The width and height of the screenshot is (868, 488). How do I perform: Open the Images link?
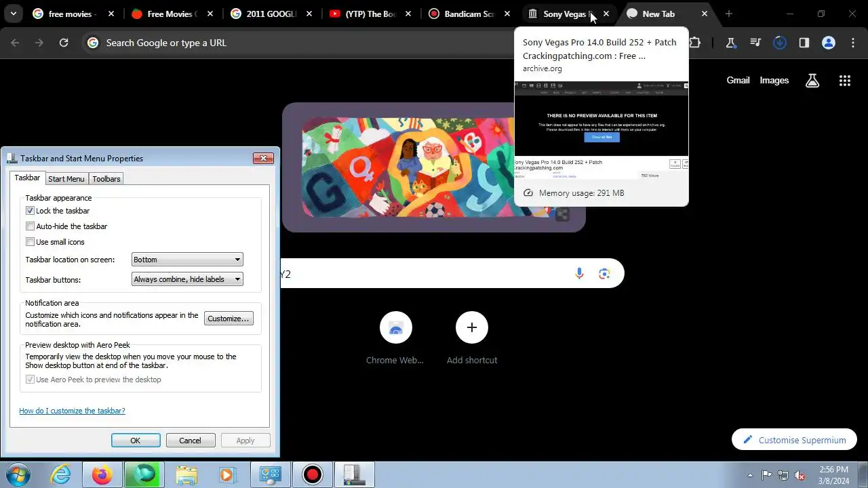coord(774,80)
